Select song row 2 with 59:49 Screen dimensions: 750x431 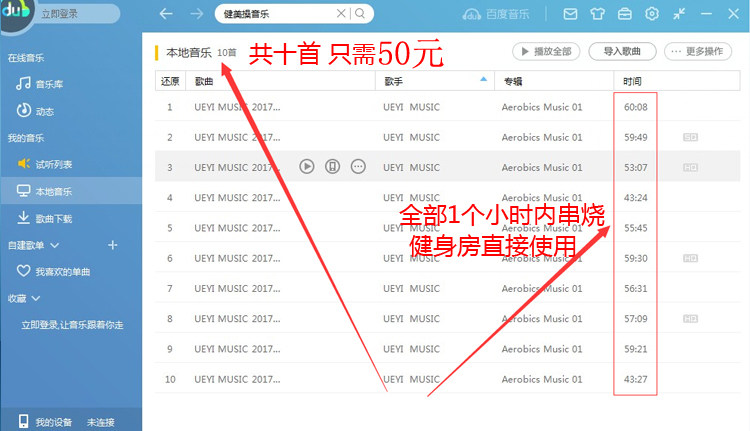[447, 137]
